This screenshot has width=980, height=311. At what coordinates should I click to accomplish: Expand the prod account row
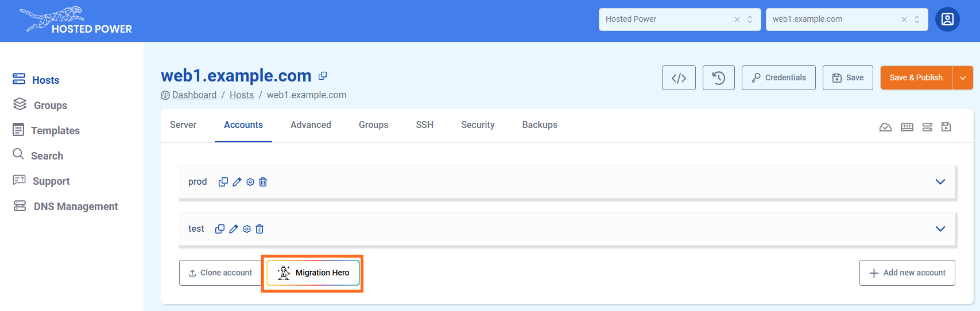click(940, 182)
